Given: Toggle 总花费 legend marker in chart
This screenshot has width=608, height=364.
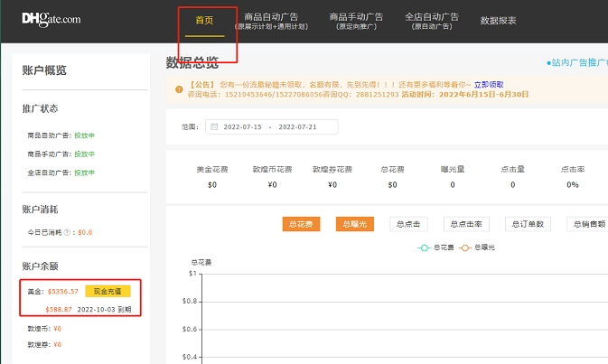Looking at the screenshot, I should pos(423,247).
